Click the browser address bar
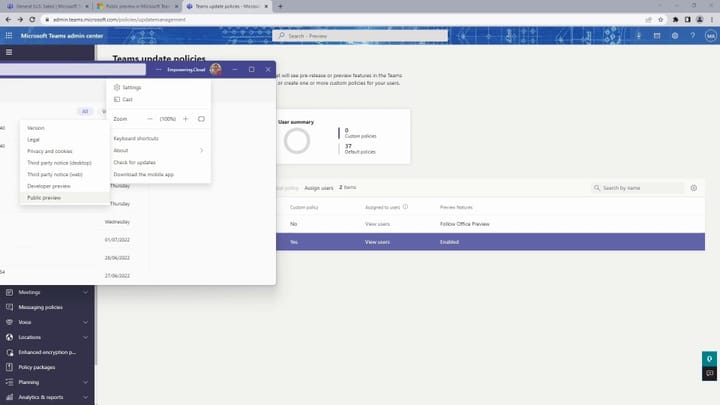The width and height of the screenshot is (720, 405). tap(342, 20)
